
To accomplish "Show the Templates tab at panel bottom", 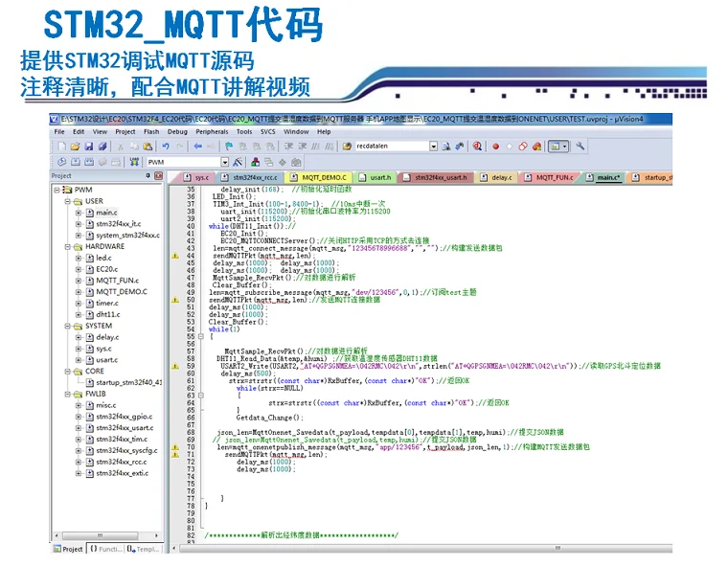I will (x=144, y=549).
